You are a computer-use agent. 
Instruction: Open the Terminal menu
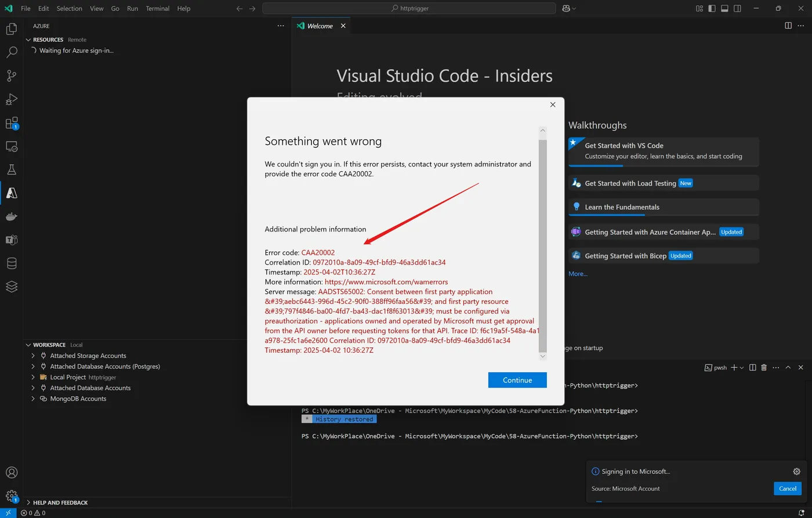(x=157, y=8)
